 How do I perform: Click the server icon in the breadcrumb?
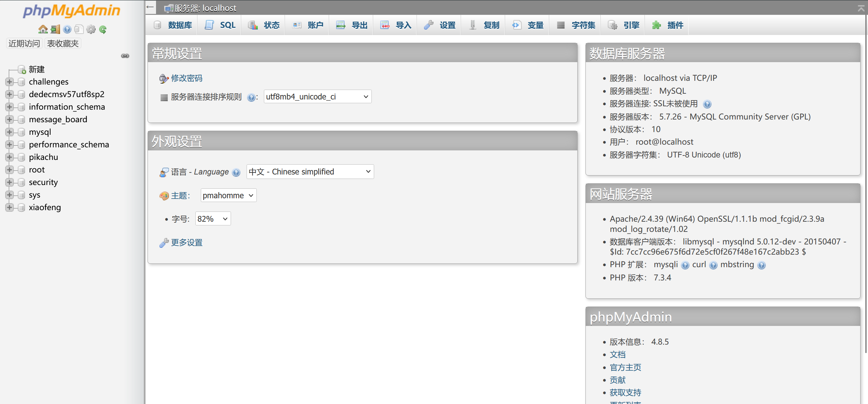[x=169, y=8]
